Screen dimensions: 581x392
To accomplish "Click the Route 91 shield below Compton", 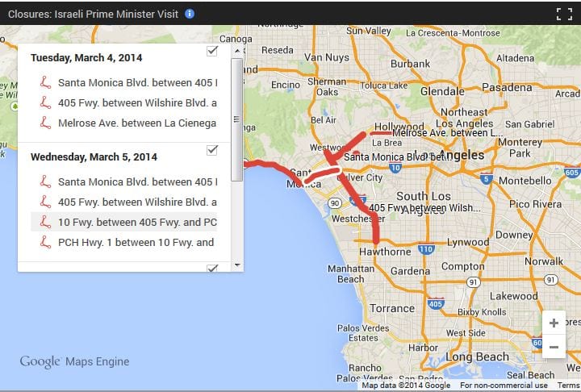I will pyautogui.click(x=473, y=282).
